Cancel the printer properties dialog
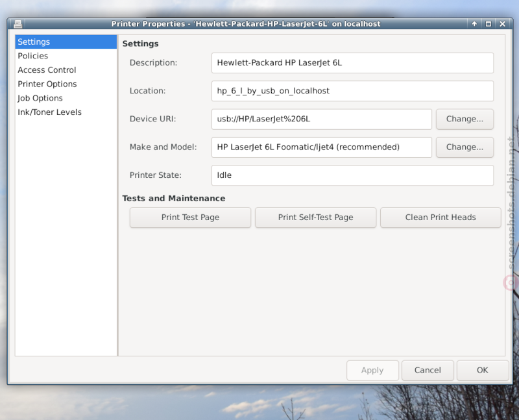 point(428,370)
